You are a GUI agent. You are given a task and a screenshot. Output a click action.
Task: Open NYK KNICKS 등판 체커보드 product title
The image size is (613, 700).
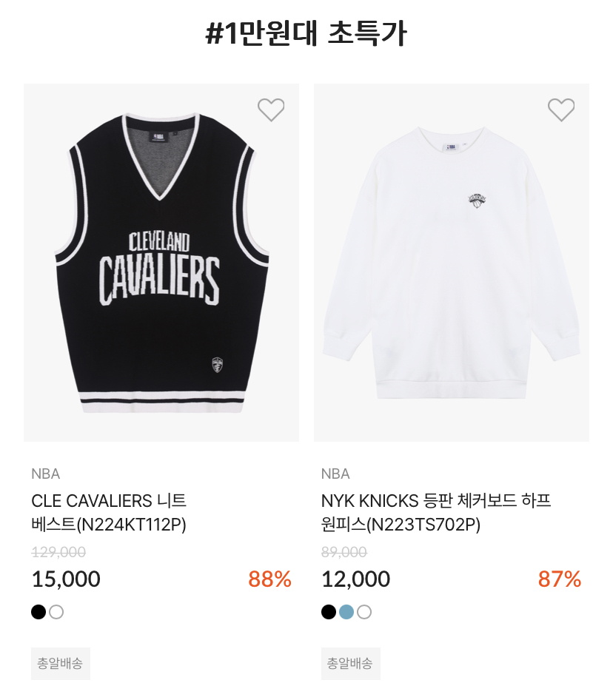[435, 512]
